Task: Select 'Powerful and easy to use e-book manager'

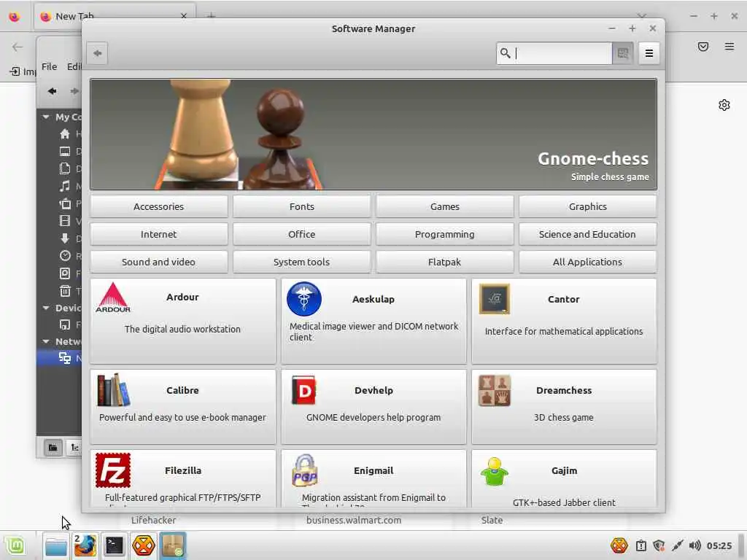Action: 182,418
